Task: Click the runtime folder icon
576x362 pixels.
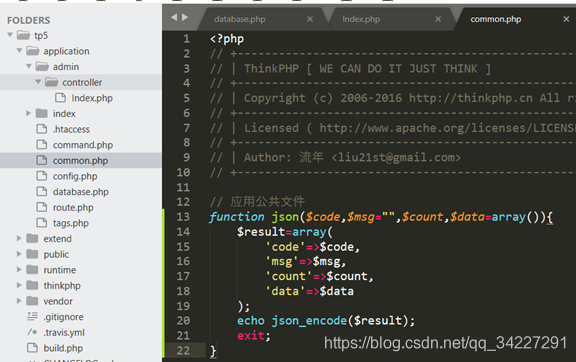Action: [32, 270]
